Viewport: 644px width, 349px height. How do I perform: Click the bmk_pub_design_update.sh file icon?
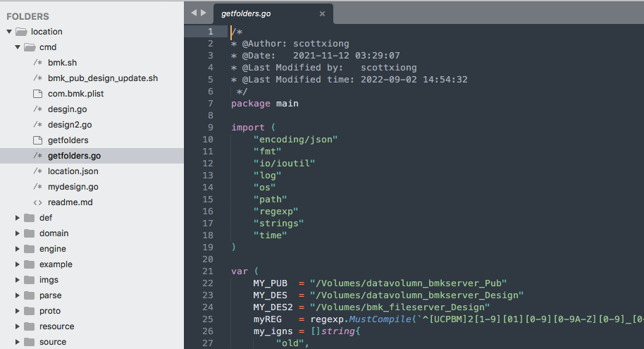37,78
